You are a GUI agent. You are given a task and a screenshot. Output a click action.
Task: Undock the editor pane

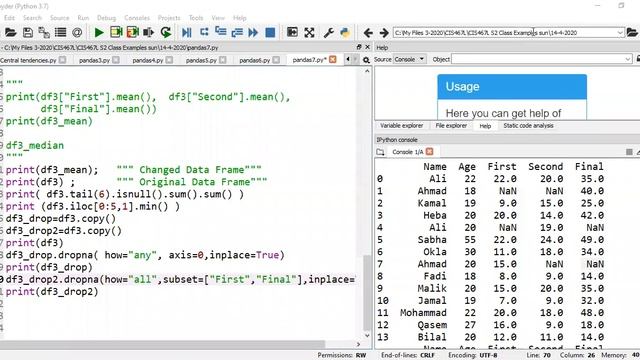359,47
